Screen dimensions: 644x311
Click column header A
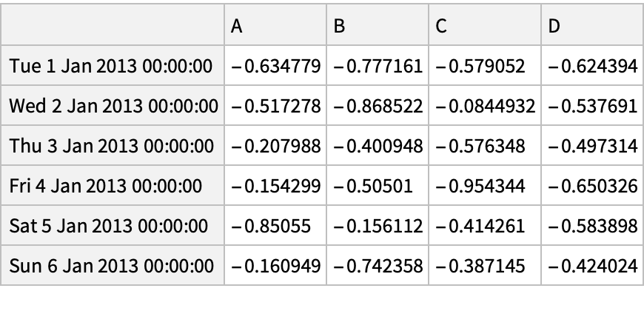(275, 27)
